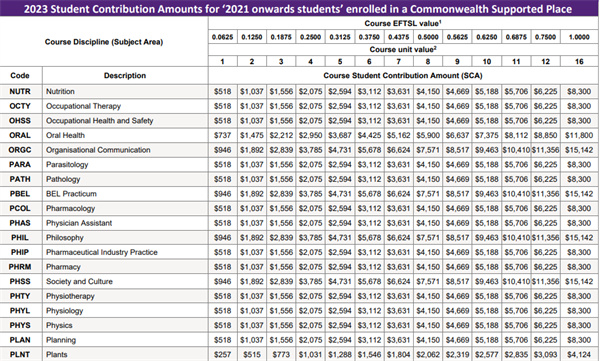This screenshot has width=600, height=361.
Task: Click the PHTY code cell
Action: (x=20, y=296)
